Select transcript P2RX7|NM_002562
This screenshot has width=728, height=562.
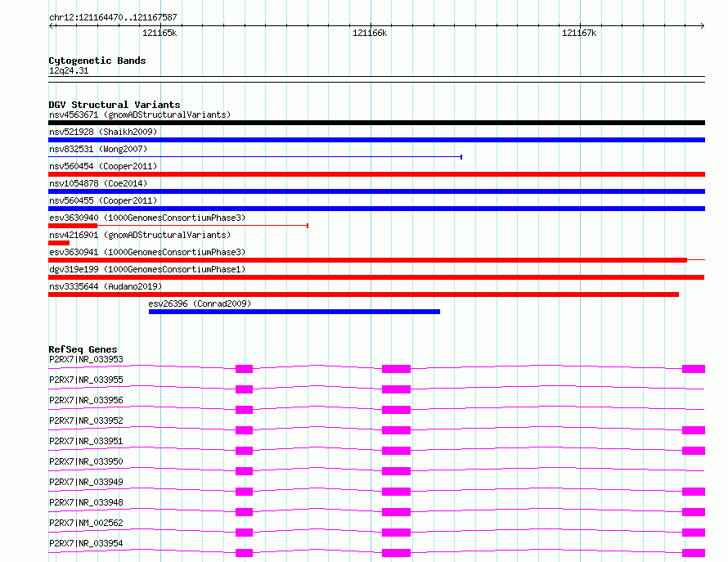click(86, 523)
